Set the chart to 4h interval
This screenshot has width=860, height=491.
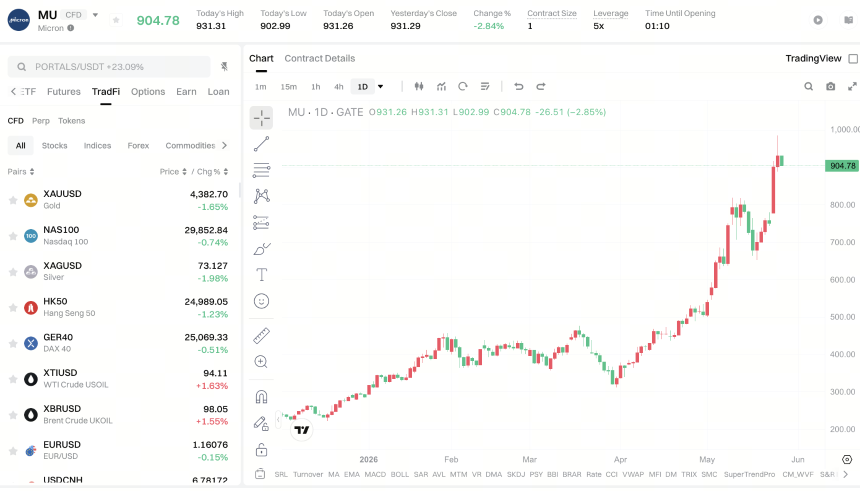point(338,87)
